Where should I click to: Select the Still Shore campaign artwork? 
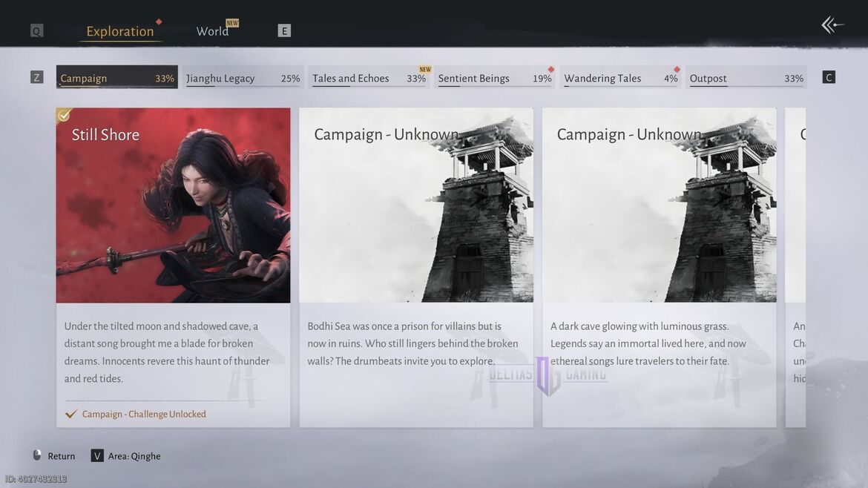[173, 205]
